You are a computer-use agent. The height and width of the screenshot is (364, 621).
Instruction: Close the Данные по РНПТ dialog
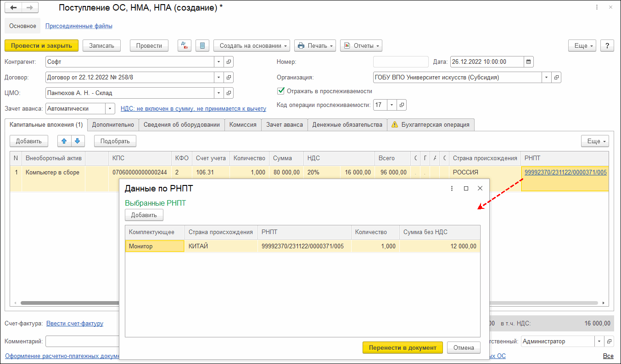click(x=480, y=188)
